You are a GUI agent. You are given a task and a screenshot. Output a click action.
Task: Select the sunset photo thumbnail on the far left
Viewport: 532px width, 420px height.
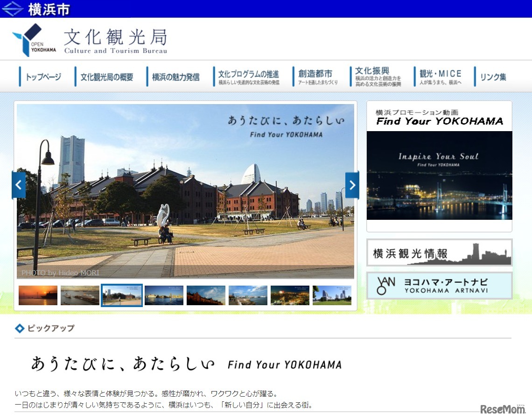[x=38, y=295]
